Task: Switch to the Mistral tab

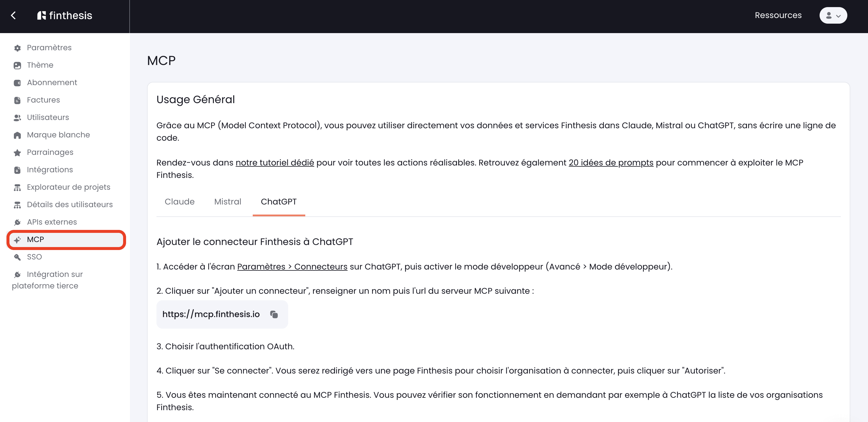Action: 228,202
